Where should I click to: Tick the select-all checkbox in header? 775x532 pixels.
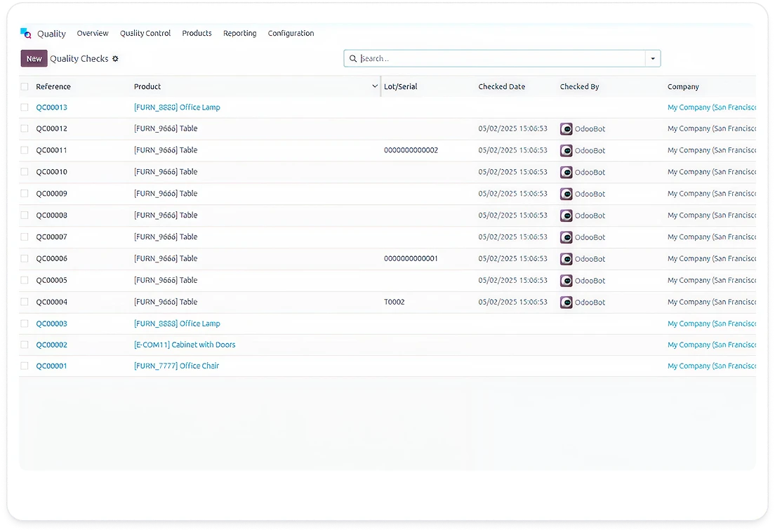point(25,87)
